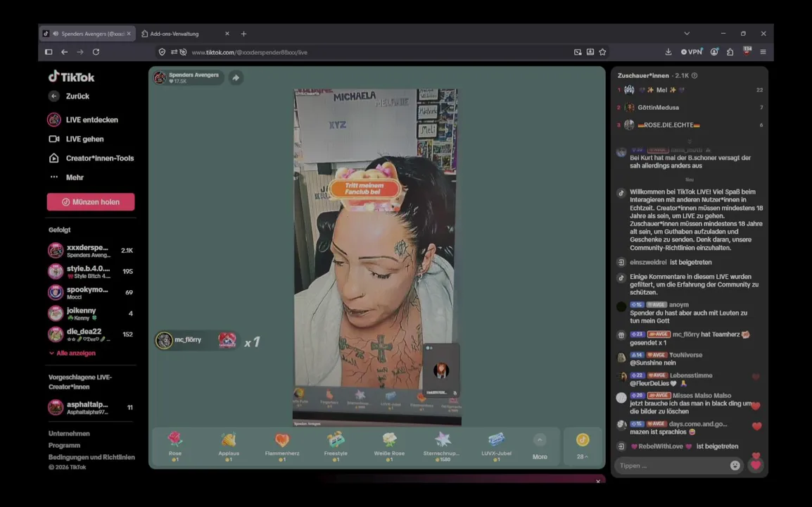Open browser account icon
Screen dimensions: 812x507
pyautogui.click(x=714, y=52)
